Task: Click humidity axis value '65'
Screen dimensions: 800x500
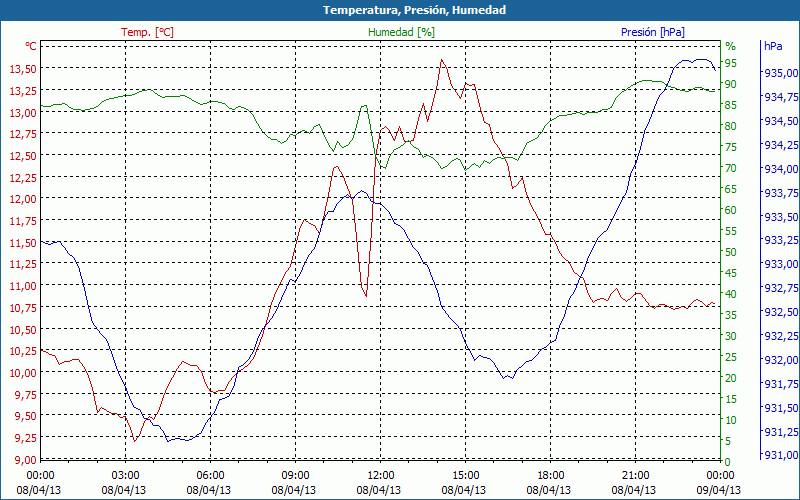Action: (x=731, y=189)
